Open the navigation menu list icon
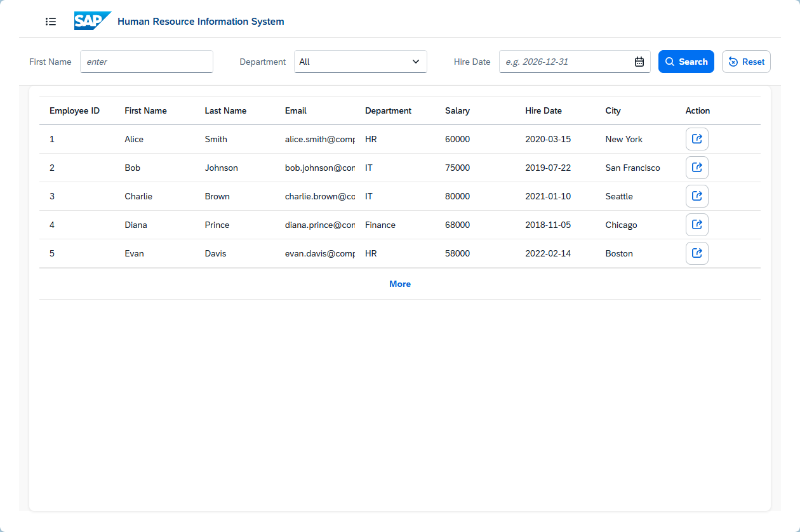 (x=51, y=22)
